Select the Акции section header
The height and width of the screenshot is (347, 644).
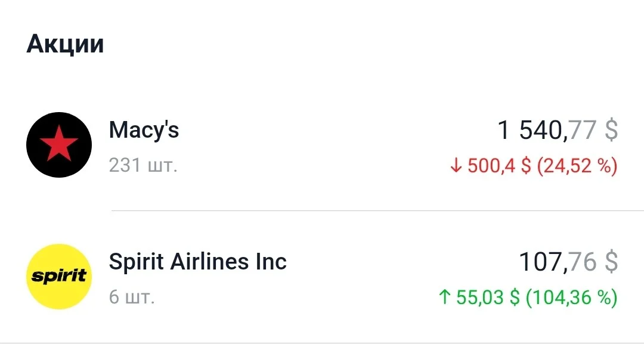(x=65, y=44)
